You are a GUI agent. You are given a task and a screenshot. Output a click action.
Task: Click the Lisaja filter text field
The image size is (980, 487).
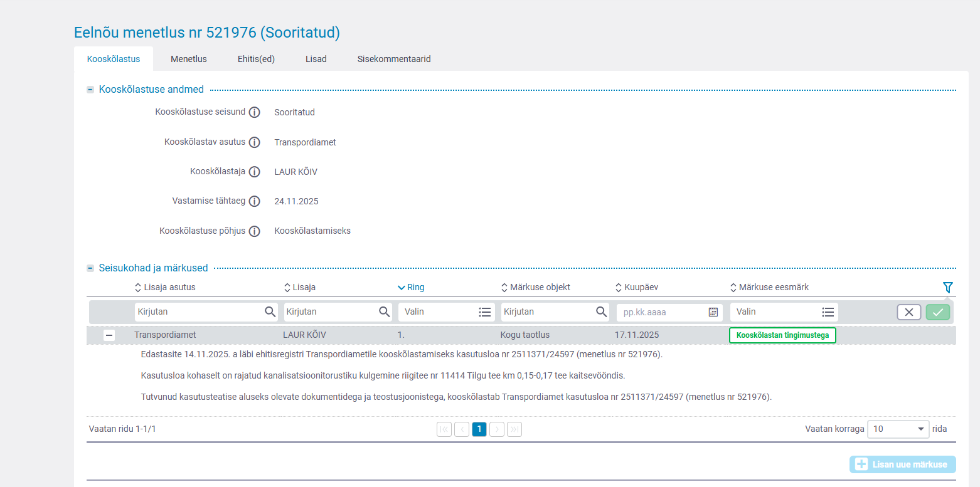pyautogui.click(x=329, y=312)
